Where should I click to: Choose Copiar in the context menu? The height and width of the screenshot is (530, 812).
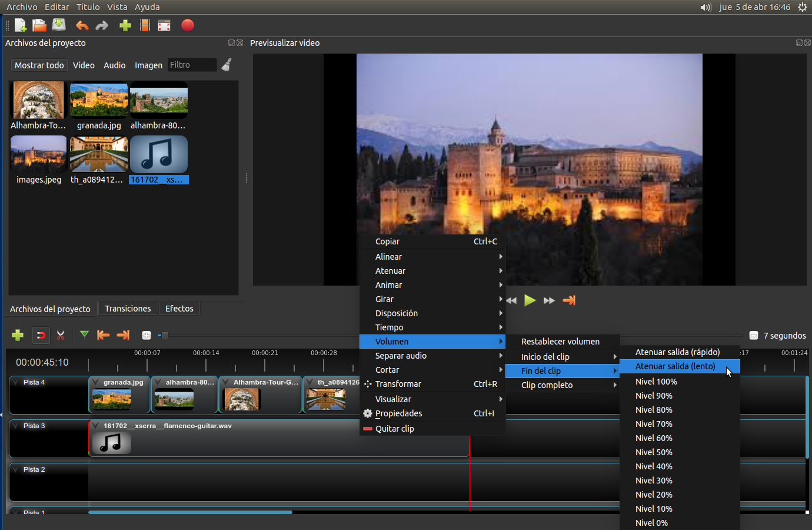(x=432, y=241)
